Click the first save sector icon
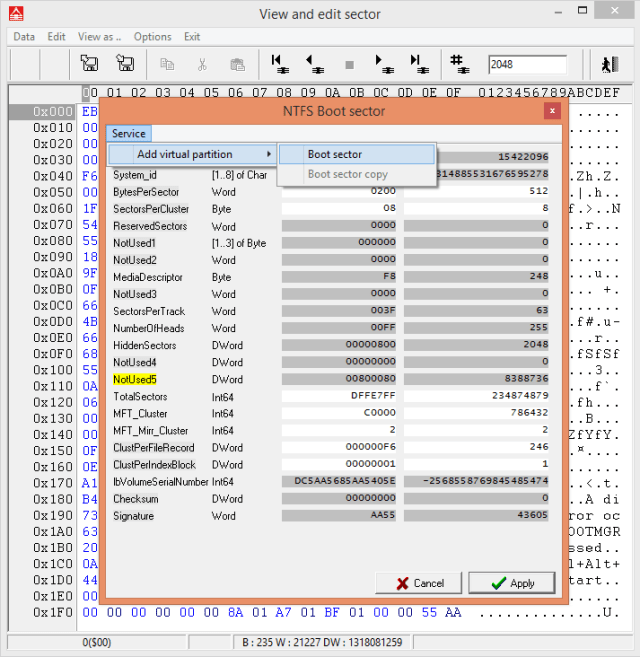The width and height of the screenshot is (640, 657). pyautogui.click(x=89, y=64)
